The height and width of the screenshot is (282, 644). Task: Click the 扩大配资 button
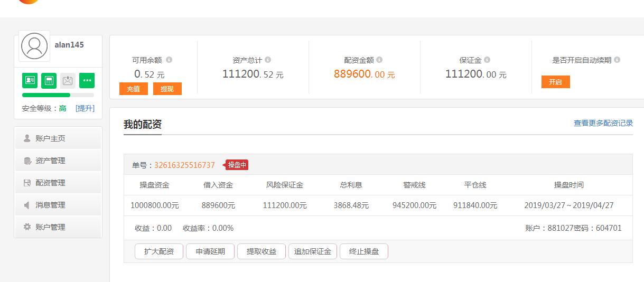[158, 251]
